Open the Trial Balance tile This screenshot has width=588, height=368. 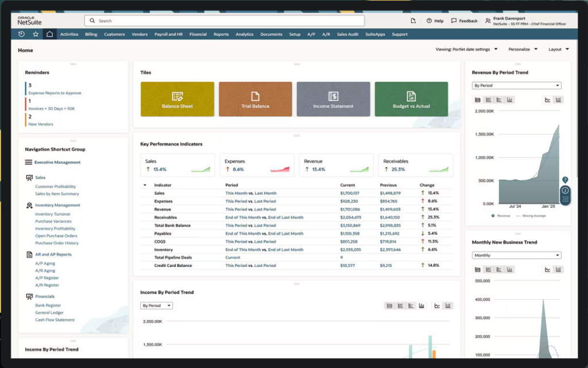coord(256,99)
